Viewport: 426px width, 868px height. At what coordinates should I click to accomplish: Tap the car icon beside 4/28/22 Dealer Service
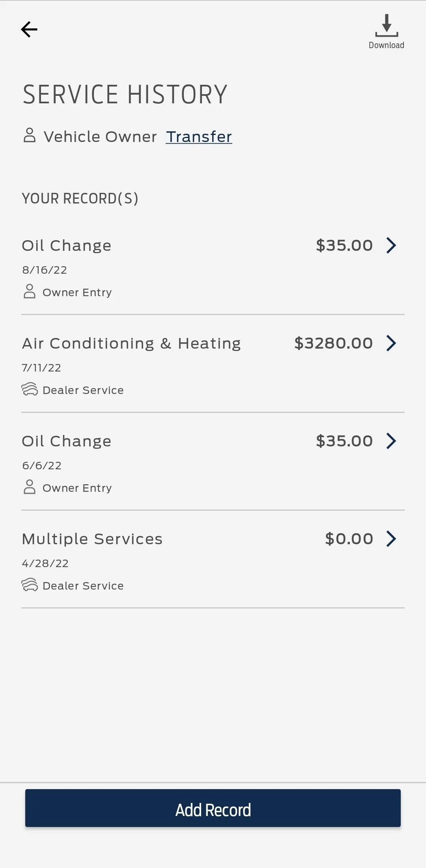[30, 585]
